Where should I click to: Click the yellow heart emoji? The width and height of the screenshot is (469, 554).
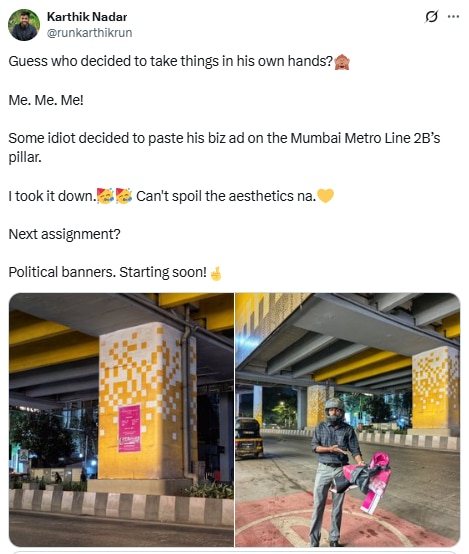tap(326, 196)
